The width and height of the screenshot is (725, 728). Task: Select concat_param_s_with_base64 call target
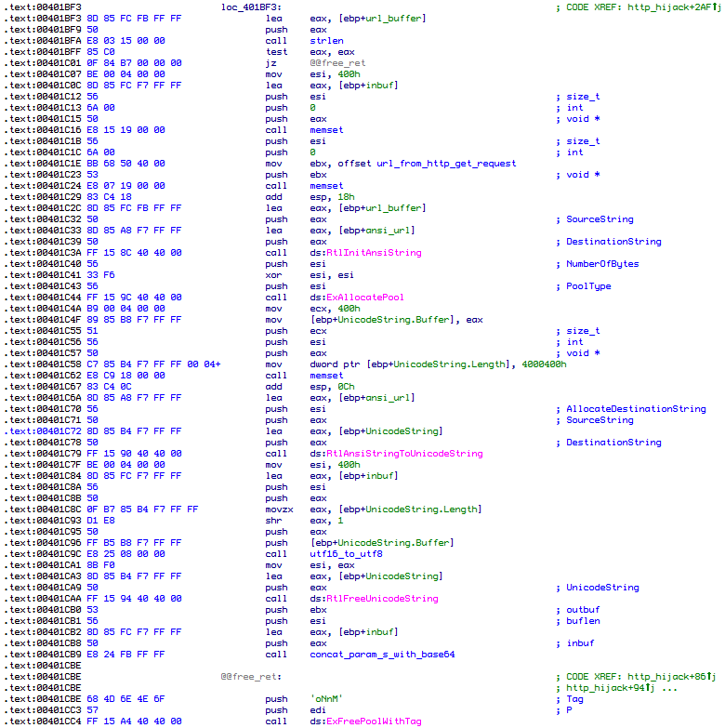(382, 655)
